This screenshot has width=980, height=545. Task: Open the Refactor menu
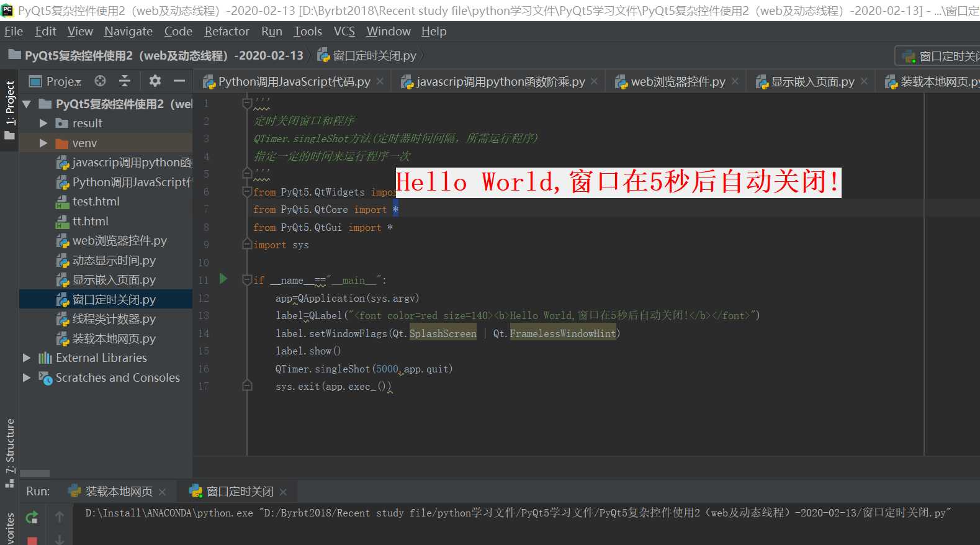point(227,31)
